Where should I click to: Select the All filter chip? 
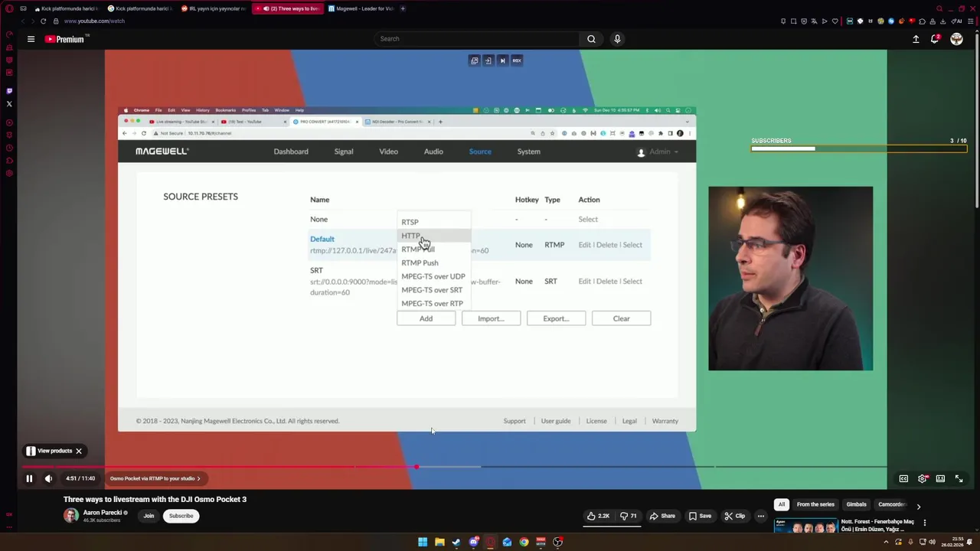(782, 504)
